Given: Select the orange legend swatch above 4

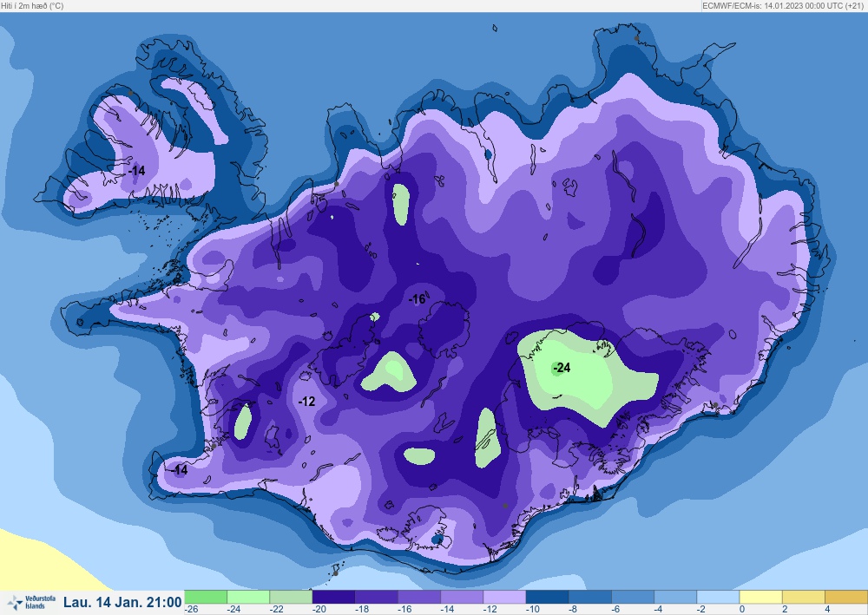Looking at the screenshot, I should tap(845, 597).
